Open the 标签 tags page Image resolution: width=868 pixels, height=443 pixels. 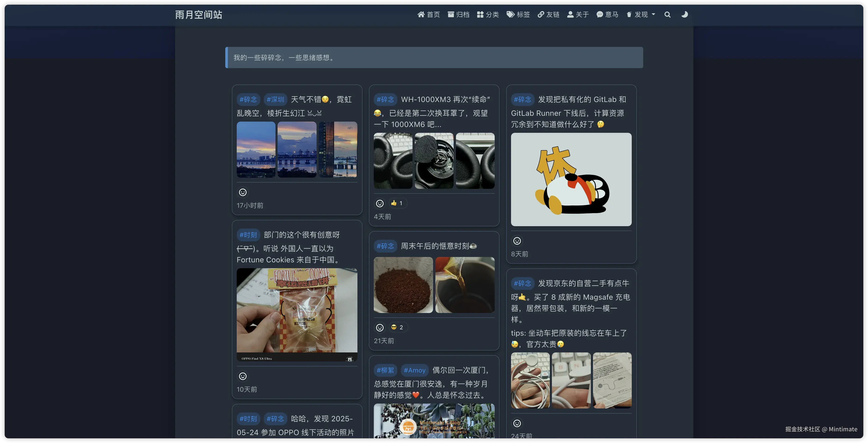tap(518, 14)
